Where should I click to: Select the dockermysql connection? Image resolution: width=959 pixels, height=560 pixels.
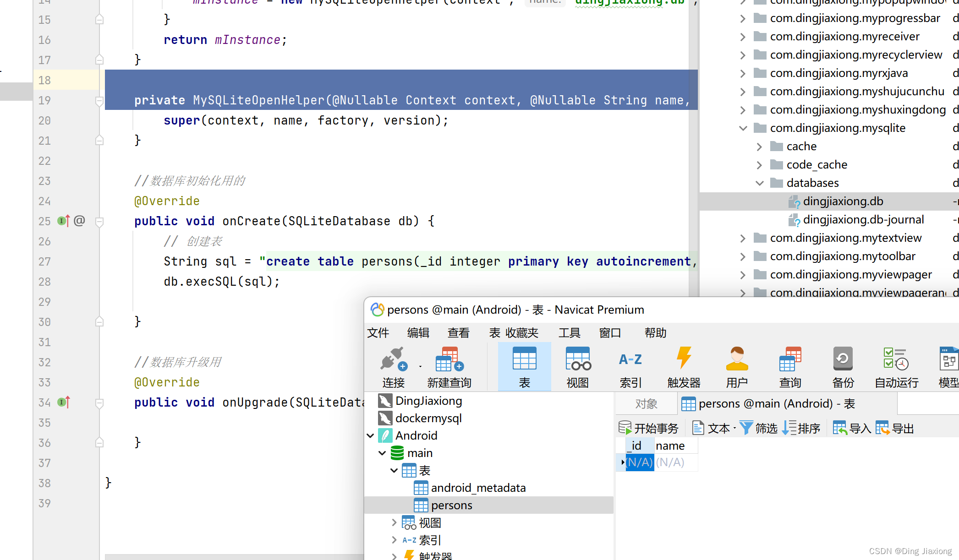tap(428, 418)
